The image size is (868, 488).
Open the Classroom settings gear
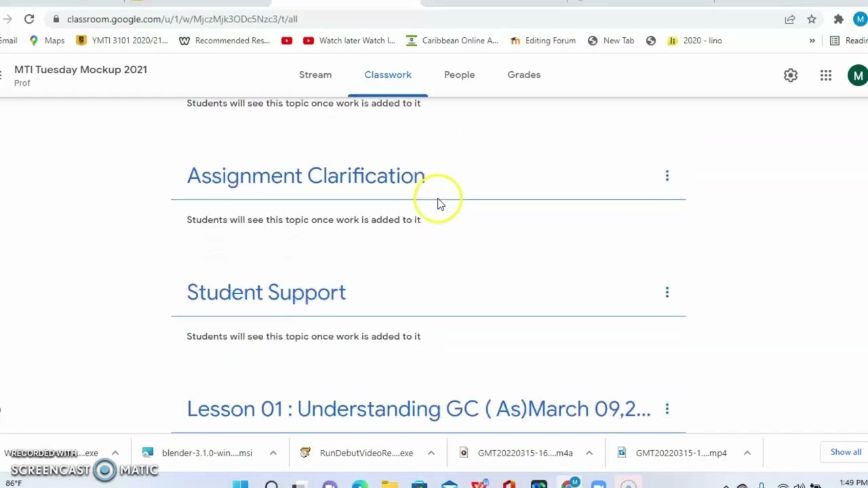coord(791,75)
